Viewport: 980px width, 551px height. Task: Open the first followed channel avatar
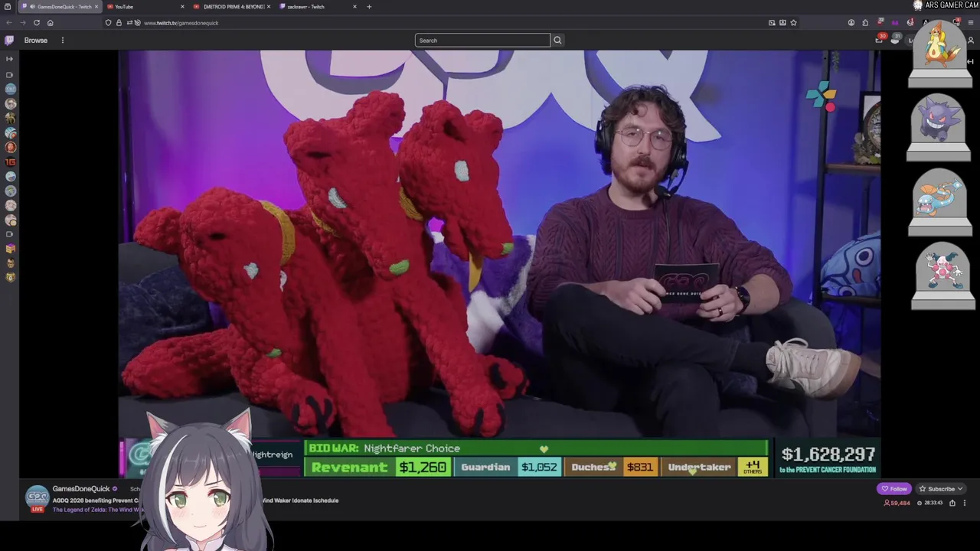point(10,89)
